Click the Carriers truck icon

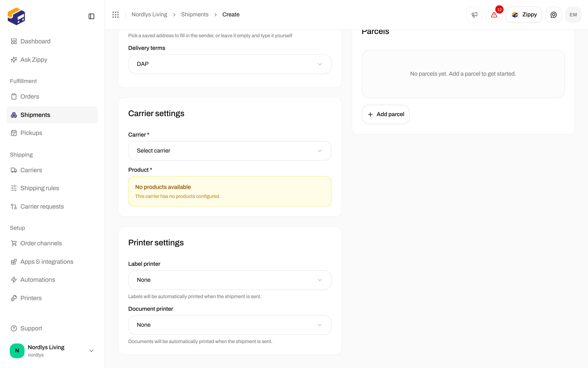[x=14, y=170]
